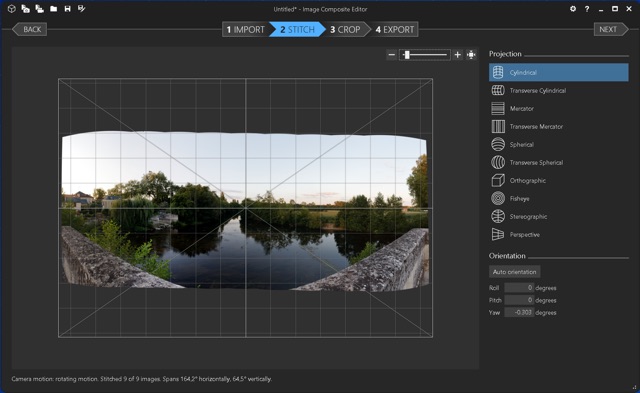Select the Fisheye projection

pyautogui.click(x=559, y=198)
